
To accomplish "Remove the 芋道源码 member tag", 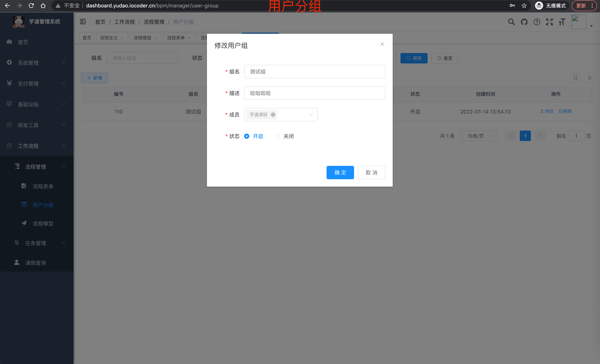I will pyautogui.click(x=273, y=114).
